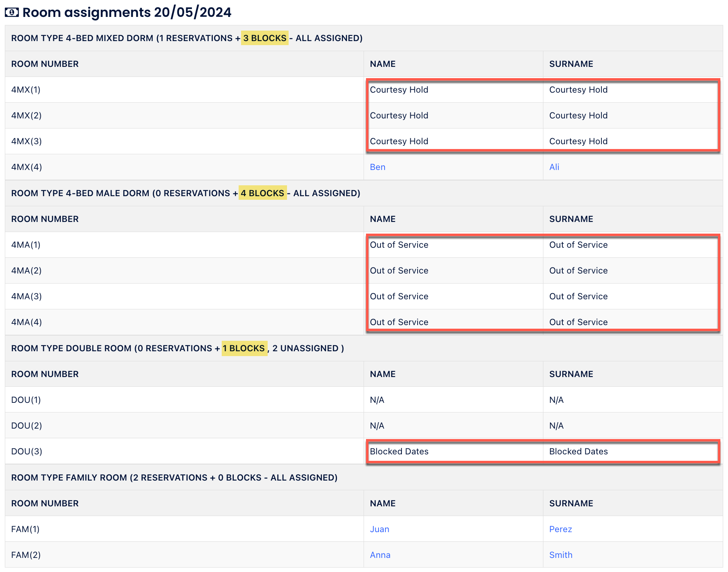Click the NAME column header in Double Room section

[x=383, y=374]
